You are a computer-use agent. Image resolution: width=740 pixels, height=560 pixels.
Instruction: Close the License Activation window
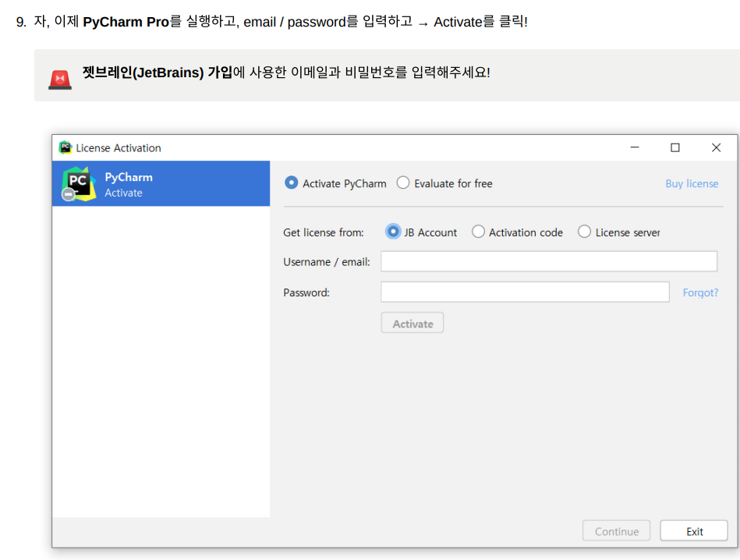pos(716,147)
